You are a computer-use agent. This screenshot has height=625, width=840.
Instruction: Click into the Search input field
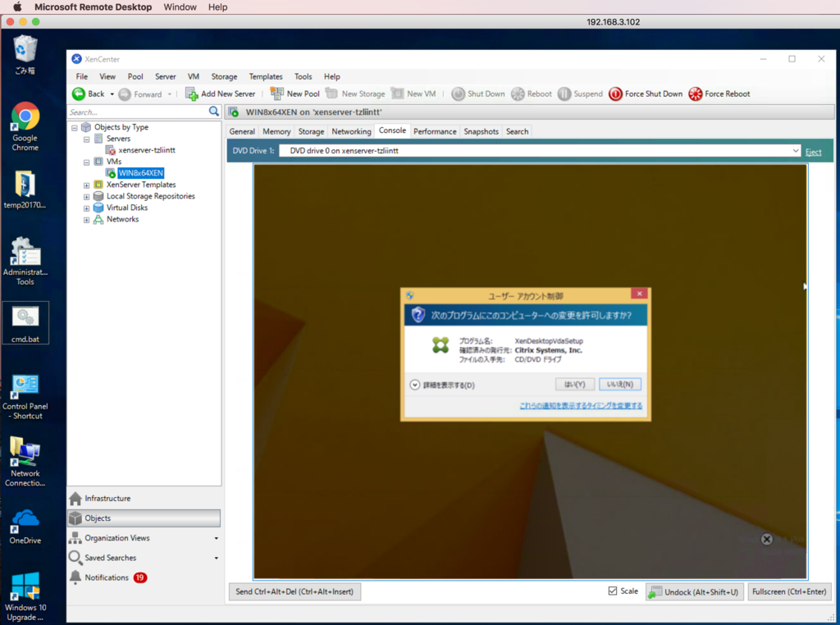[138, 112]
